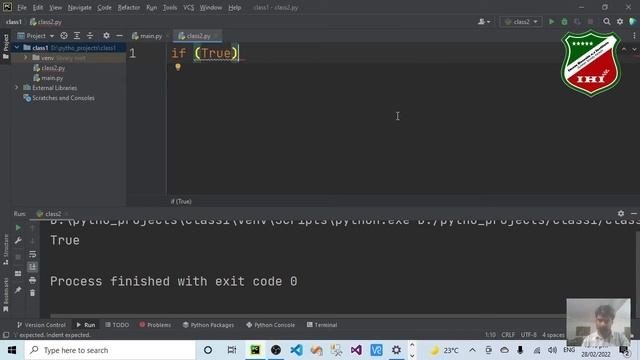Print the console output

pos(33,280)
